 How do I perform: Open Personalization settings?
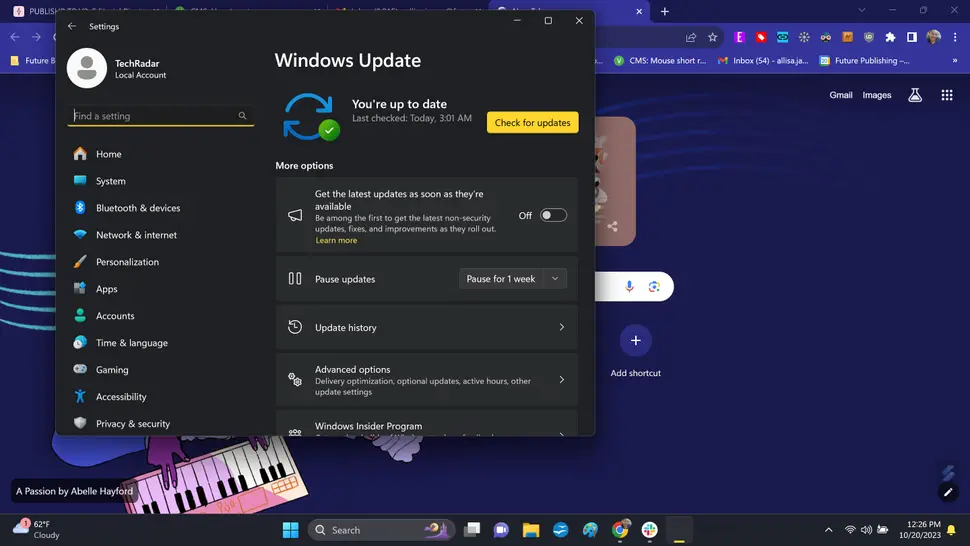pyautogui.click(x=127, y=262)
